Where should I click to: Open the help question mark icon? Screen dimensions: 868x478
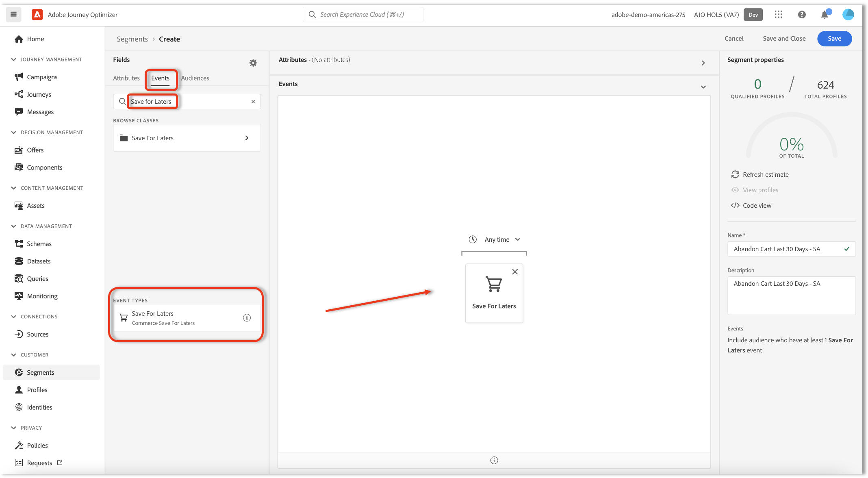click(x=801, y=15)
